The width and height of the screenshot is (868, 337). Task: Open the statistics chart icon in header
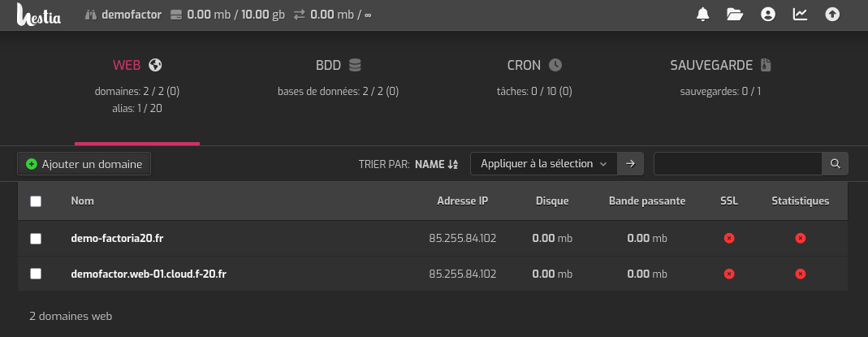800,15
